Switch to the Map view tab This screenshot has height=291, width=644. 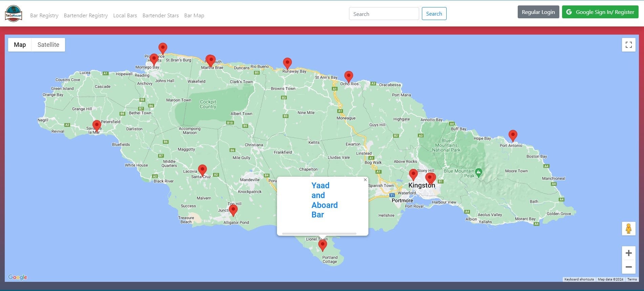20,45
